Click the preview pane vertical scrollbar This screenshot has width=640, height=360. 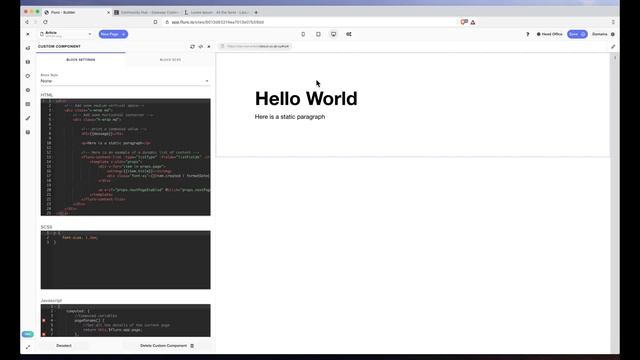[x=615, y=203]
